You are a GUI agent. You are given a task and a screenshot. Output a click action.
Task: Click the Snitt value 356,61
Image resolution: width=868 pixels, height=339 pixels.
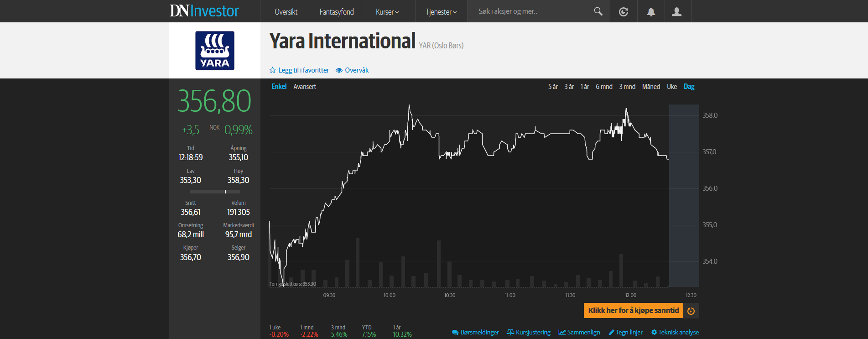pos(191,212)
